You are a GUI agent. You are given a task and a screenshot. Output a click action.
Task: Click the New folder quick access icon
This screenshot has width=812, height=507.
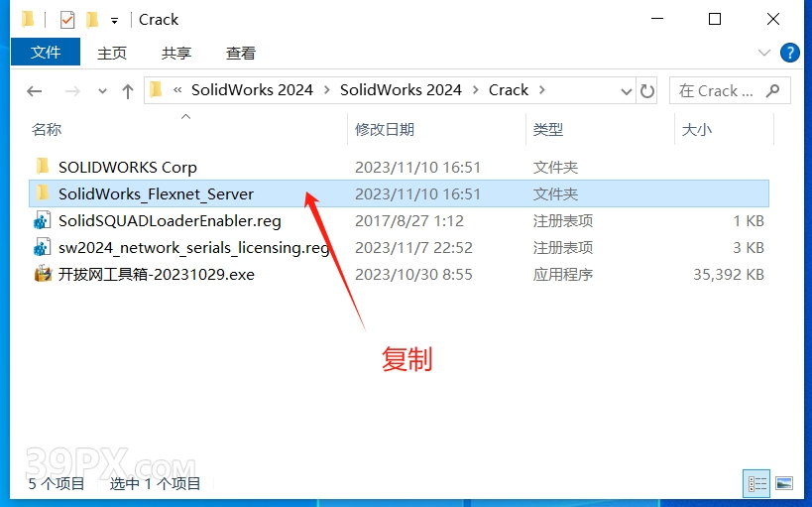(92, 20)
